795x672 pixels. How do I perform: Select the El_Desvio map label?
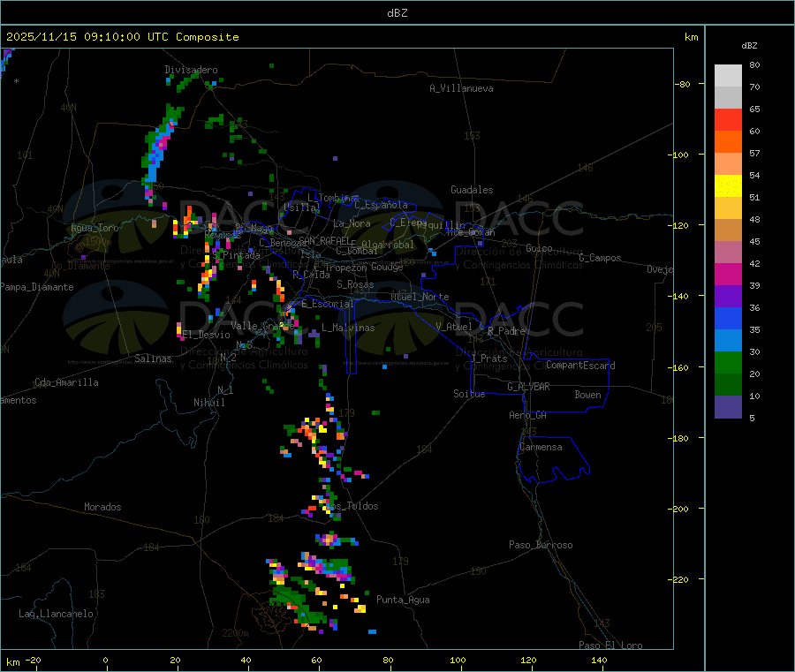pyautogui.click(x=207, y=335)
